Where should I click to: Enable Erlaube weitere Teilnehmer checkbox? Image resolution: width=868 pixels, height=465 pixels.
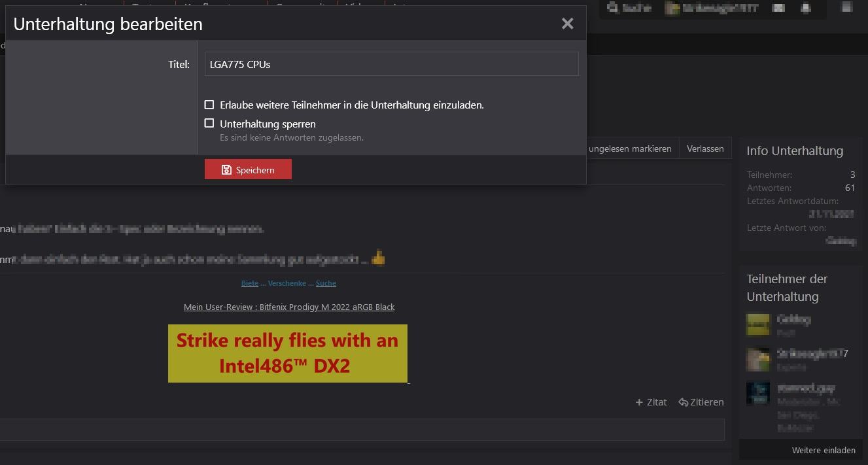tap(209, 105)
